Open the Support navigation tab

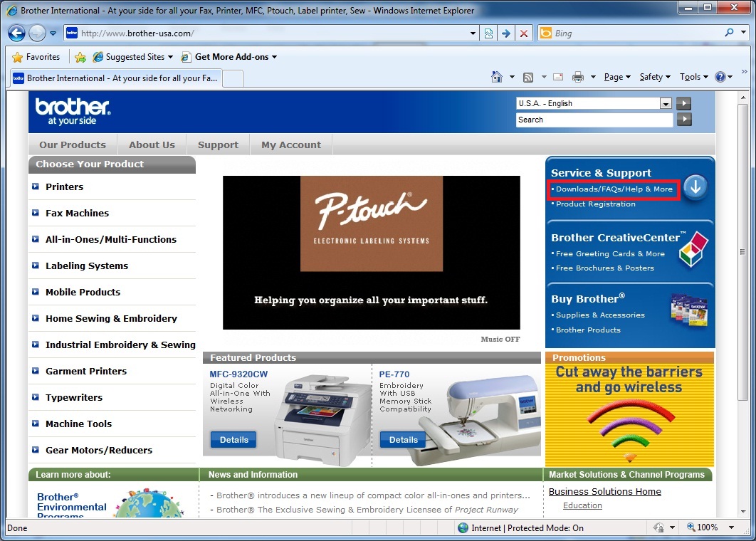[x=218, y=145]
